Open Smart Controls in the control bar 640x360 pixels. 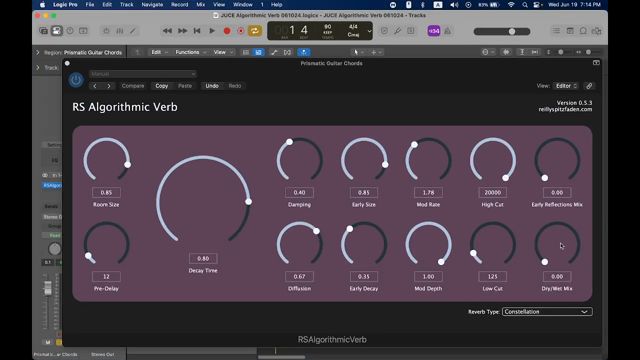106,31
